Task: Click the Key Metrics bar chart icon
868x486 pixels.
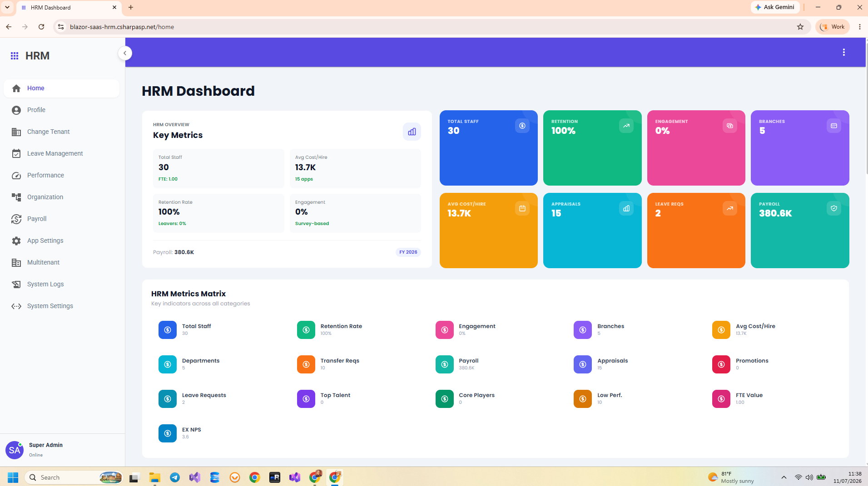Action: pos(412,132)
